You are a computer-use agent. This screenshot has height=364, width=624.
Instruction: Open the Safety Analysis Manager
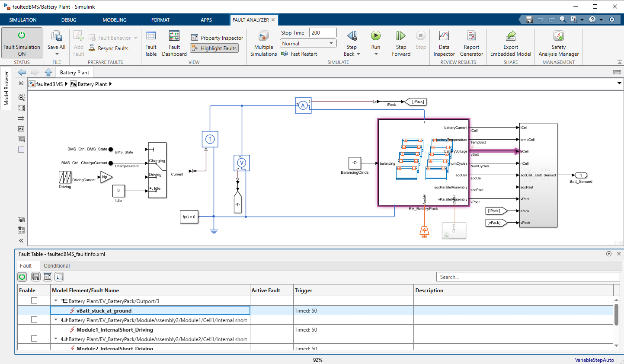[x=559, y=43]
